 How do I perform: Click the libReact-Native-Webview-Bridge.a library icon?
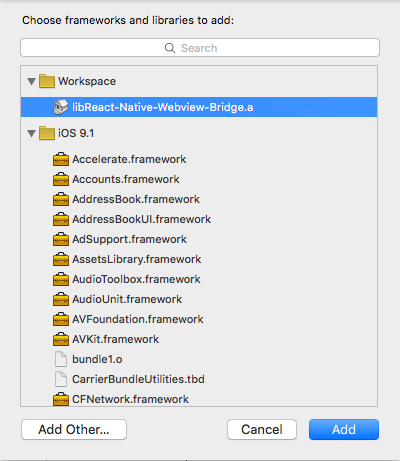61,107
